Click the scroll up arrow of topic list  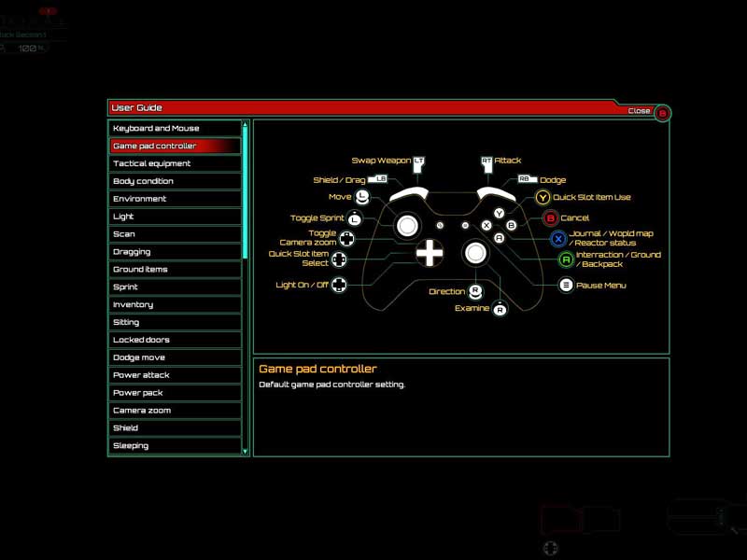pos(246,125)
